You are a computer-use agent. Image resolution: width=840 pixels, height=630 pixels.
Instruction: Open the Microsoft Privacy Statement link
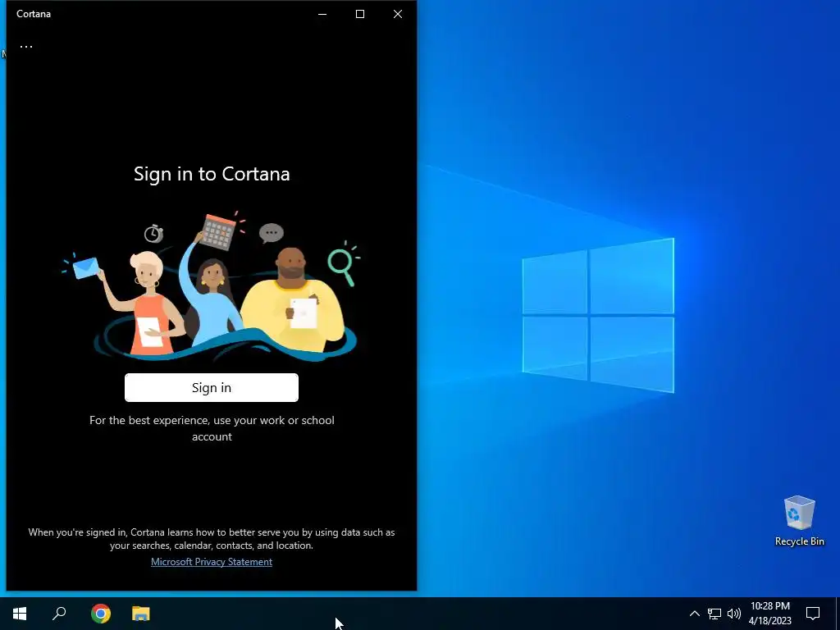211,561
